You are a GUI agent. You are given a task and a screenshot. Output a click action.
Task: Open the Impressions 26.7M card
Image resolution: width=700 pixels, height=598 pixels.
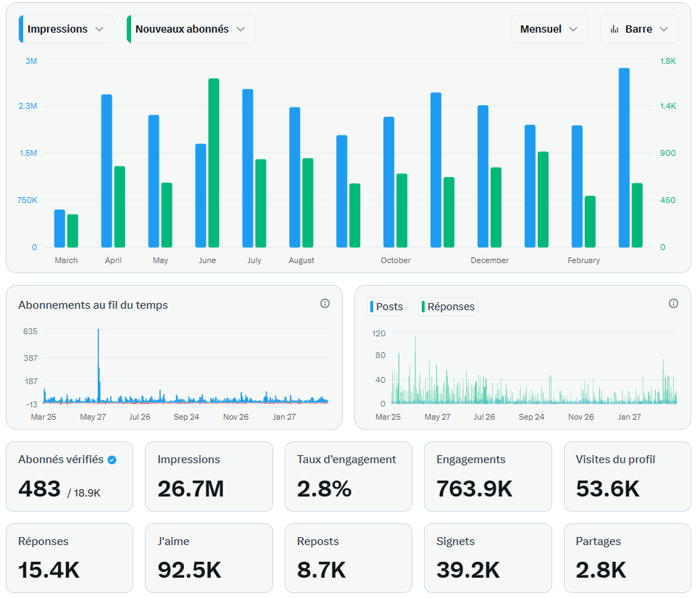click(x=209, y=476)
